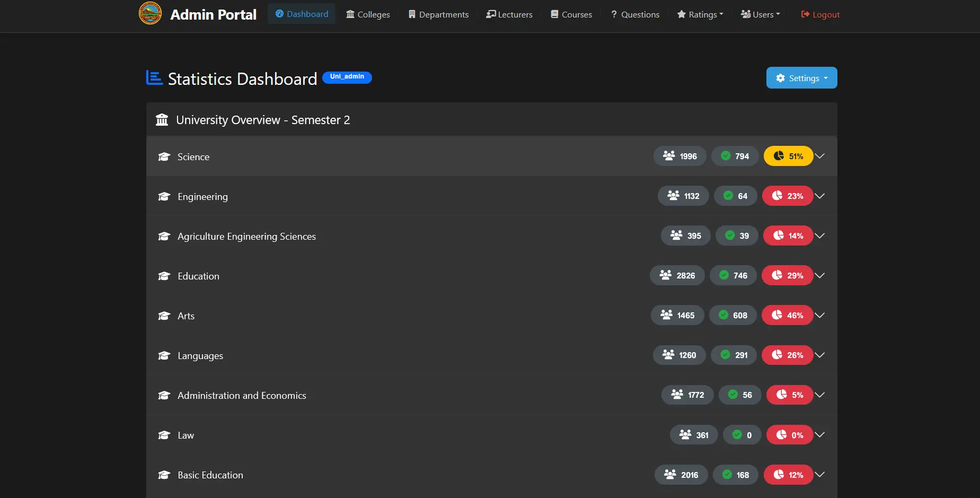Click the students count icon for Science
980x498 pixels.
(x=668, y=156)
